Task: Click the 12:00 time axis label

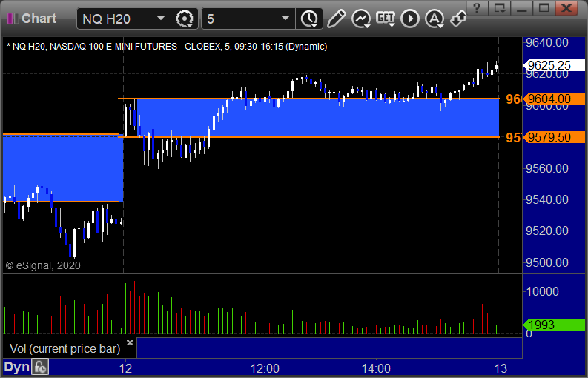Action: click(265, 368)
